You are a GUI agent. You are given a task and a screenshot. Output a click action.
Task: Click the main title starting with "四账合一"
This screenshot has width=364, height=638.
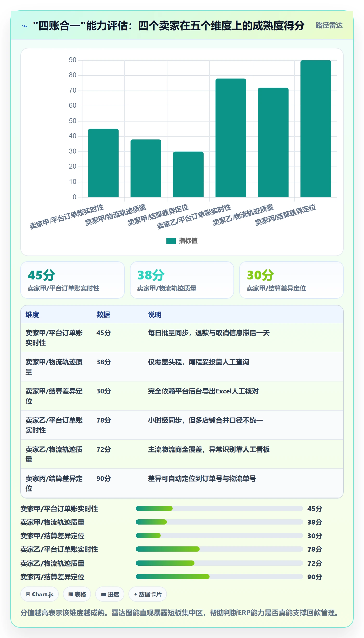[x=169, y=26]
